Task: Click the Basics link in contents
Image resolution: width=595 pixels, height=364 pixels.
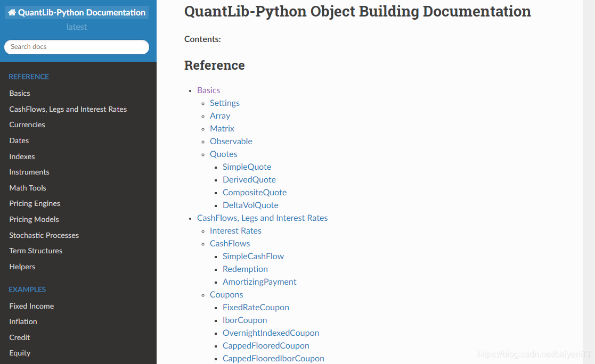Action: 208,90
